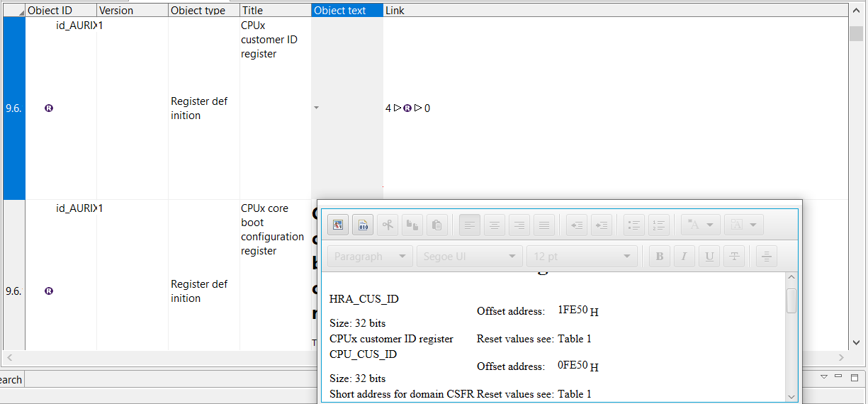Viewport: 868px width, 404px height.
Task: Insert a numbered list
Action: pyautogui.click(x=659, y=225)
